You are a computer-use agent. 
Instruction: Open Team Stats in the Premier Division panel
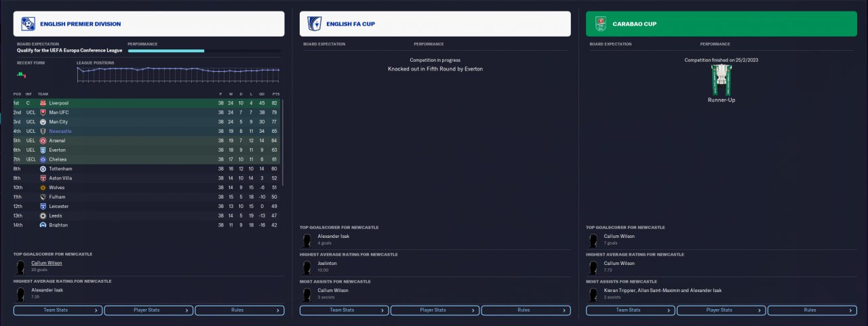pos(58,310)
